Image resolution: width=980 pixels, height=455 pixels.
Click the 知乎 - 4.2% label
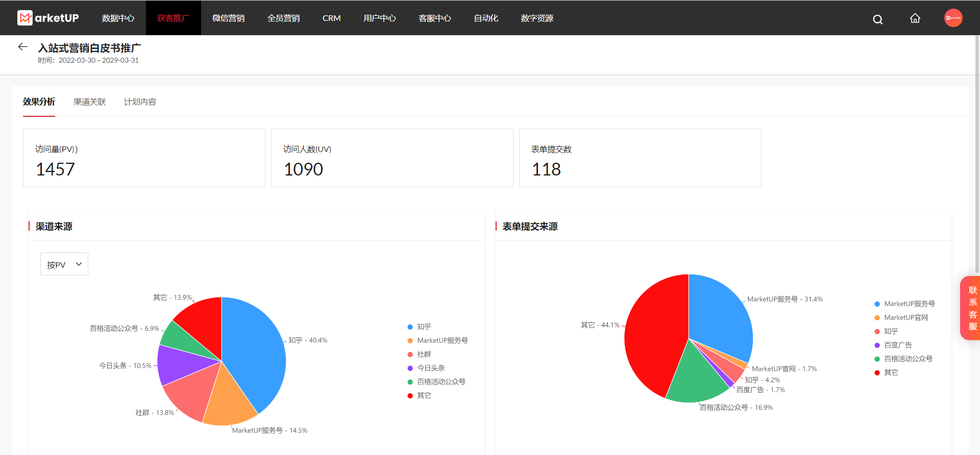pyautogui.click(x=762, y=380)
